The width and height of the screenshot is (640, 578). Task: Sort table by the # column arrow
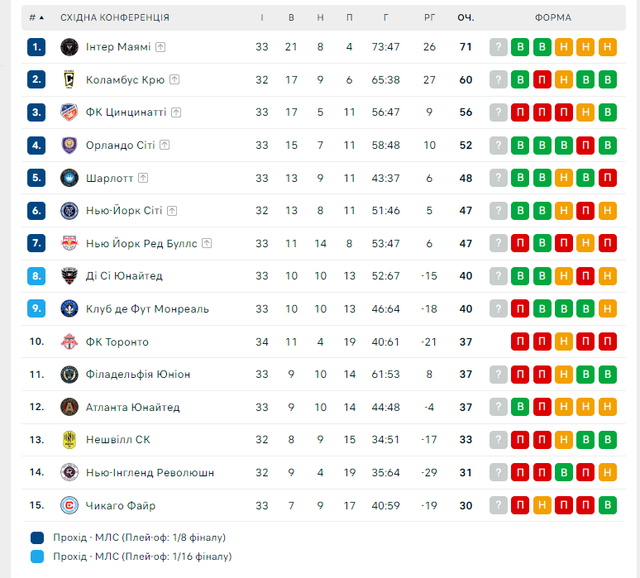pyautogui.click(x=41, y=18)
